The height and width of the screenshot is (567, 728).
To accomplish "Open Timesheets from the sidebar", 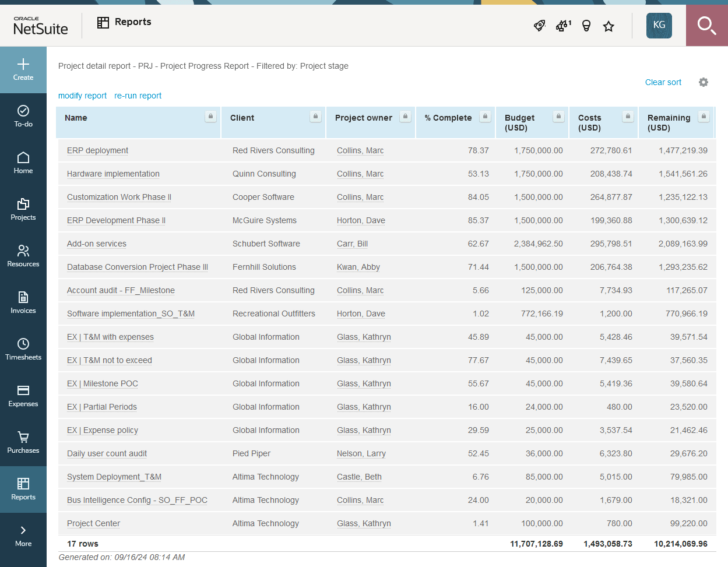I will pos(23,350).
